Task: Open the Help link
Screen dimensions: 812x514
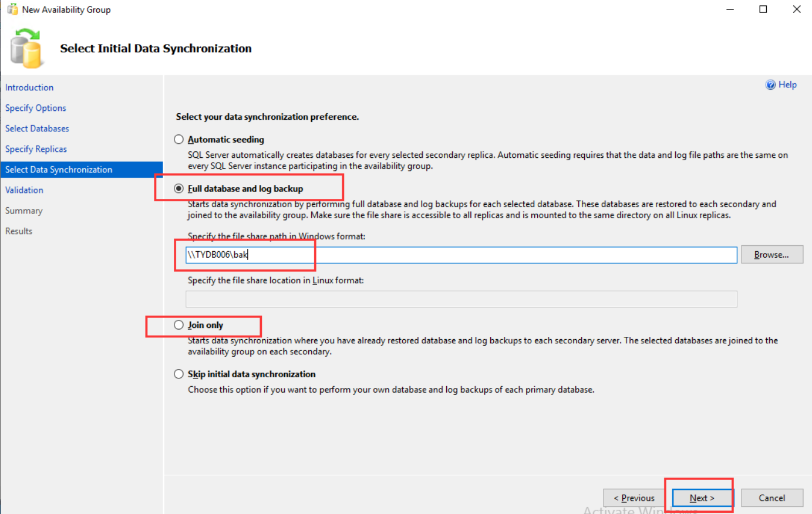Action: coord(787,85)
